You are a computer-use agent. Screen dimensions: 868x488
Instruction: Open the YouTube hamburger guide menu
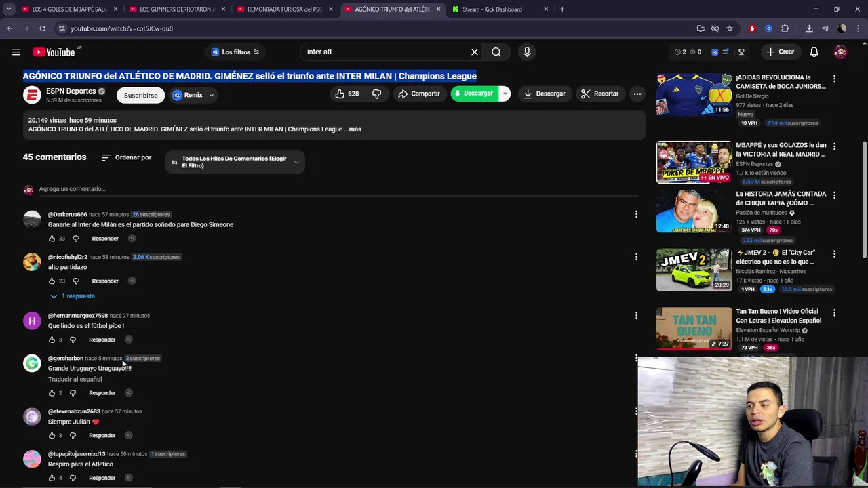click(16, 52)
